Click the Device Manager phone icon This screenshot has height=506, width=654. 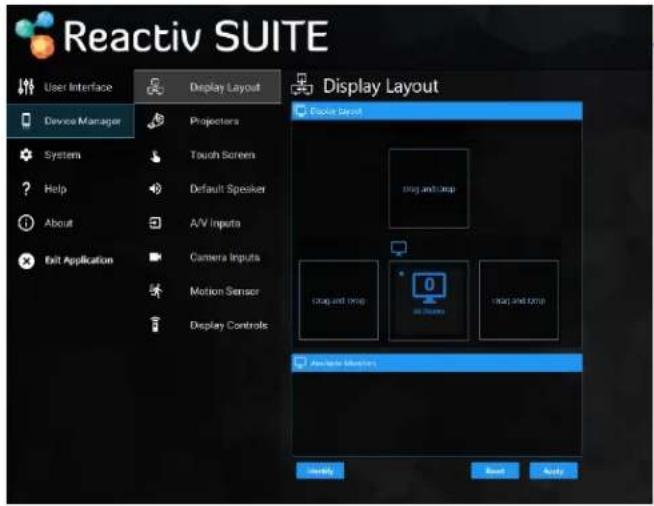pos(26,121)
